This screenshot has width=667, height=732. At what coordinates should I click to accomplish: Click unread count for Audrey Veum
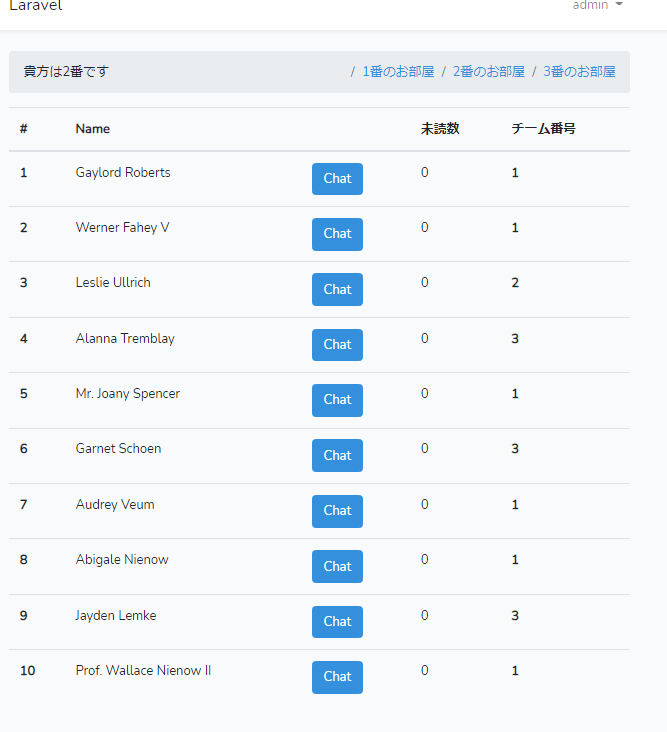tap(424, 505)
